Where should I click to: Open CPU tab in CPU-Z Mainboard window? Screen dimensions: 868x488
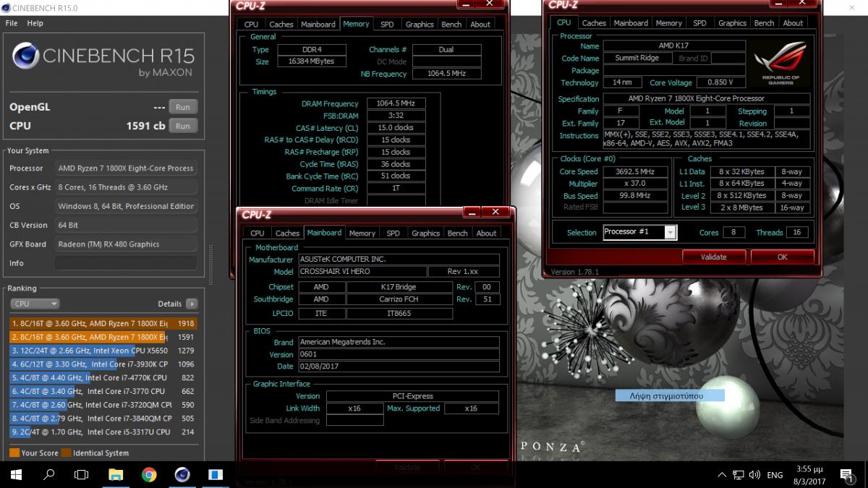(x=257, y=233)
